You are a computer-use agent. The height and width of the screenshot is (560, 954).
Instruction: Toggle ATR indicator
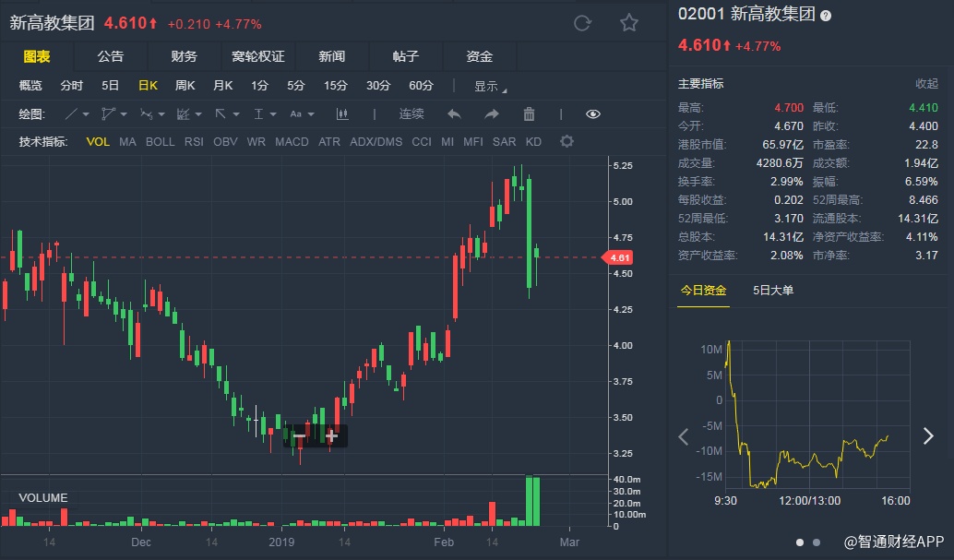(329, 142)
